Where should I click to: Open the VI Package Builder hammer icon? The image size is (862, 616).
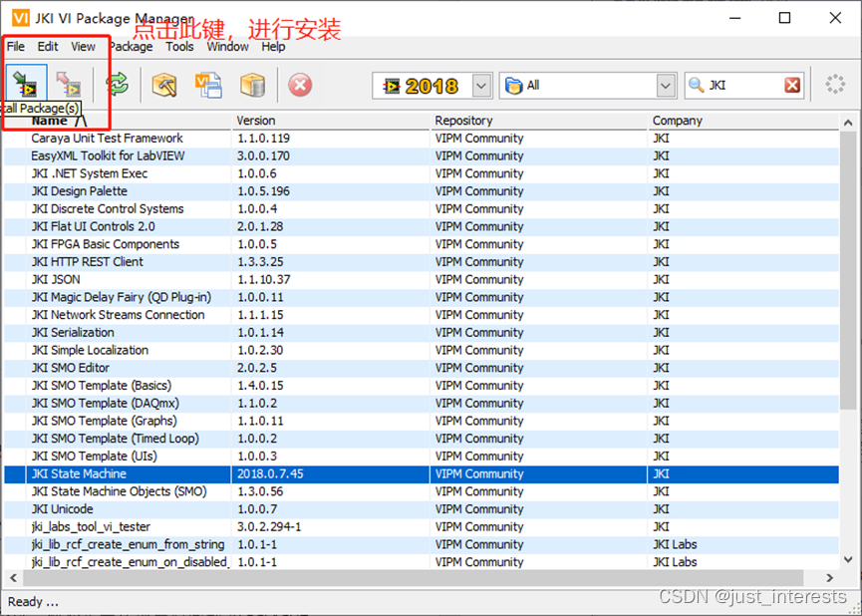163,85
